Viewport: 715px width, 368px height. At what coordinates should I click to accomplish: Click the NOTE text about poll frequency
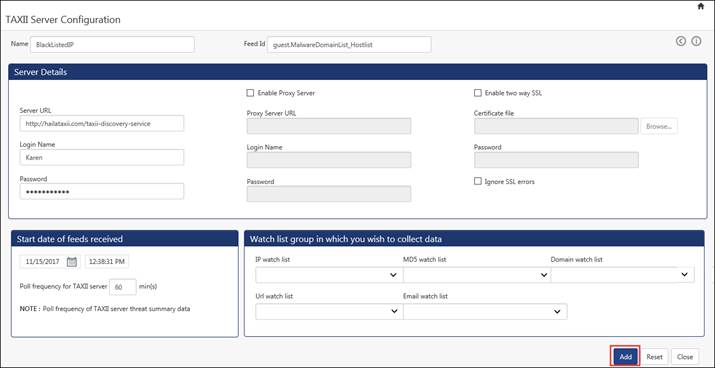105,309
